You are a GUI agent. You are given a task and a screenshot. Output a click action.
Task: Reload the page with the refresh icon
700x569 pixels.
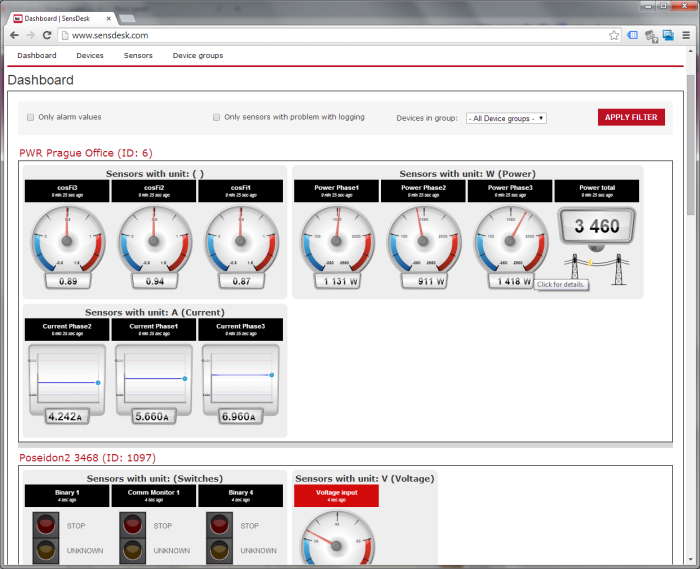pyautogui.click(x=47, y=35)
